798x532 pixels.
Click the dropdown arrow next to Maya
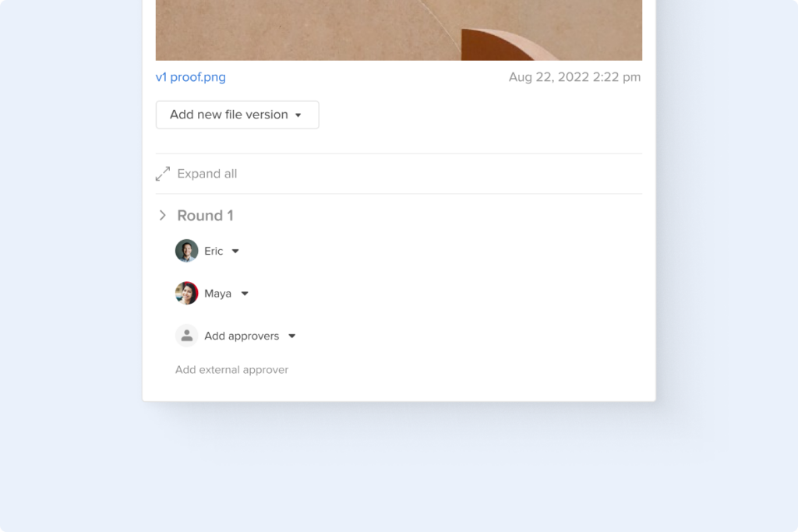click(x=244, y=294)
